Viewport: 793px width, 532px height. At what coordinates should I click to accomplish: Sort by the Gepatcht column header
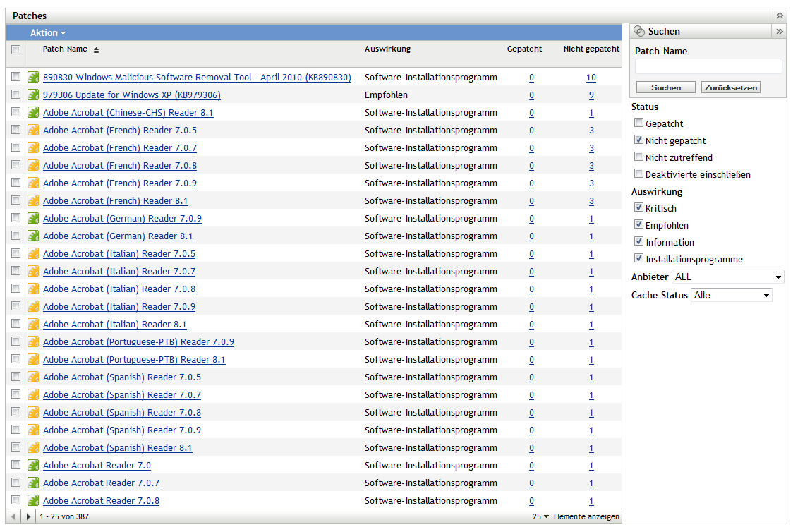[524, 49]
